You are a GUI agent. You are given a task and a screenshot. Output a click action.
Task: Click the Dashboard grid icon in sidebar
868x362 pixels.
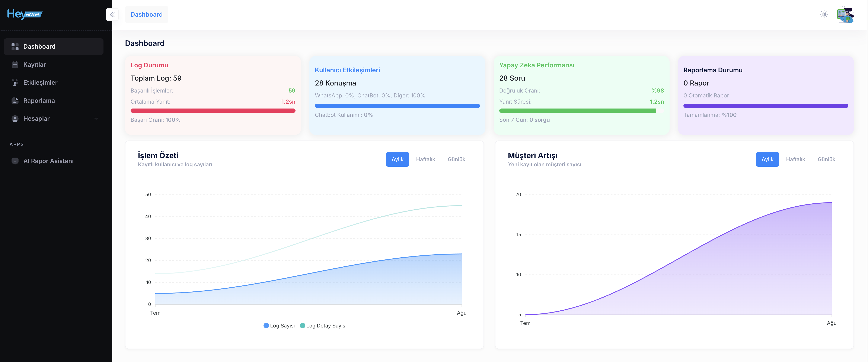pyautogui.click(x=15, y=46)
